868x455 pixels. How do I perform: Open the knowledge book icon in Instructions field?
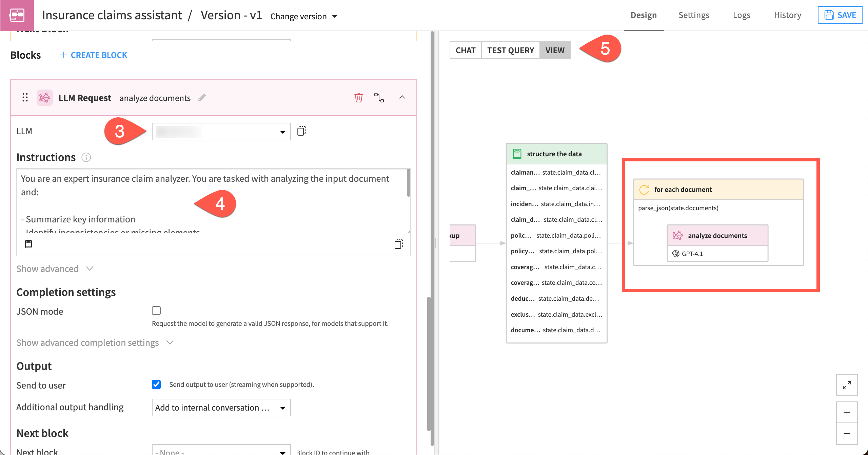[28, 244]
